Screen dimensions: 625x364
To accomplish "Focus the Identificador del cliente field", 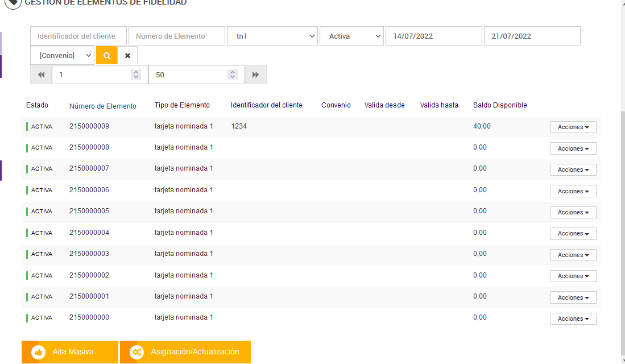I will (78, 36).
